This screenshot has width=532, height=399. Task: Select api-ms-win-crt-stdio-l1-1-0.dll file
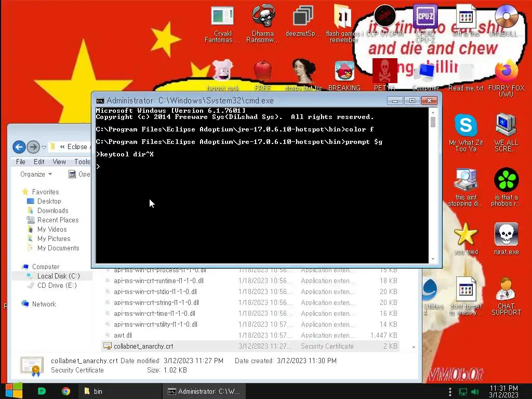pos(250,292)
